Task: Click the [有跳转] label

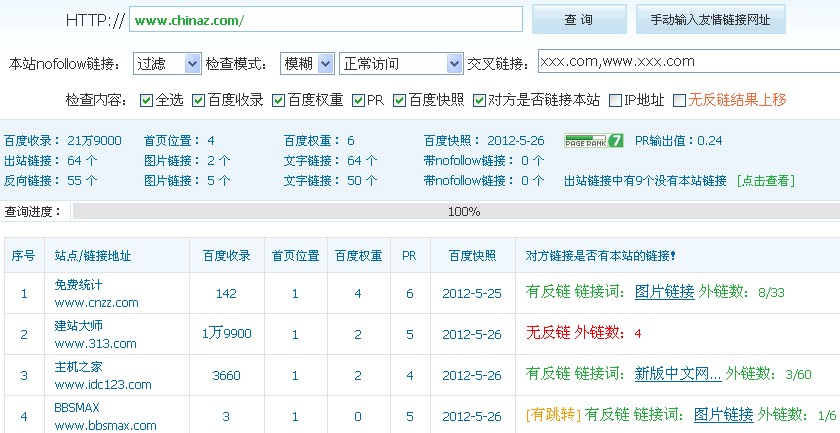Action: click(x=553, y=414)
